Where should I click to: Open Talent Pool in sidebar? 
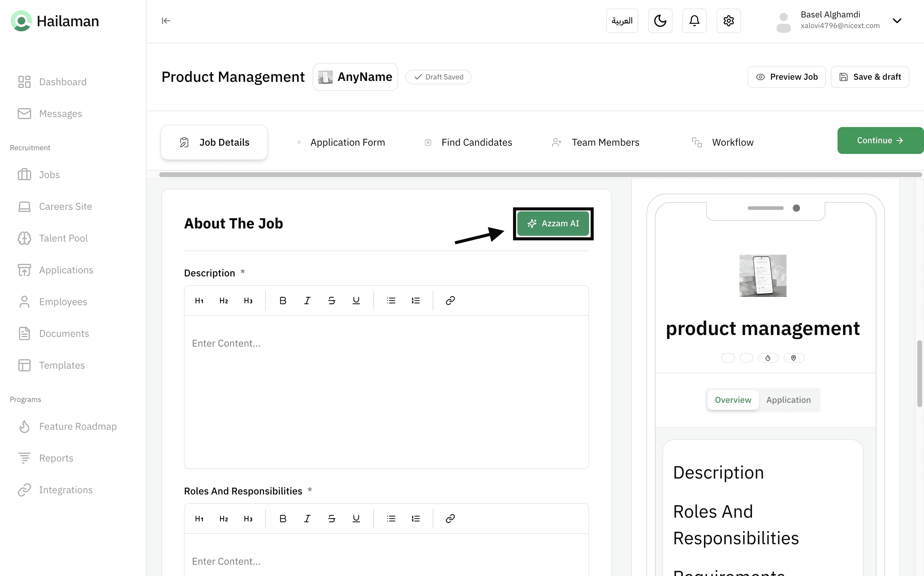pyautogui.click(x=63, y=238)
